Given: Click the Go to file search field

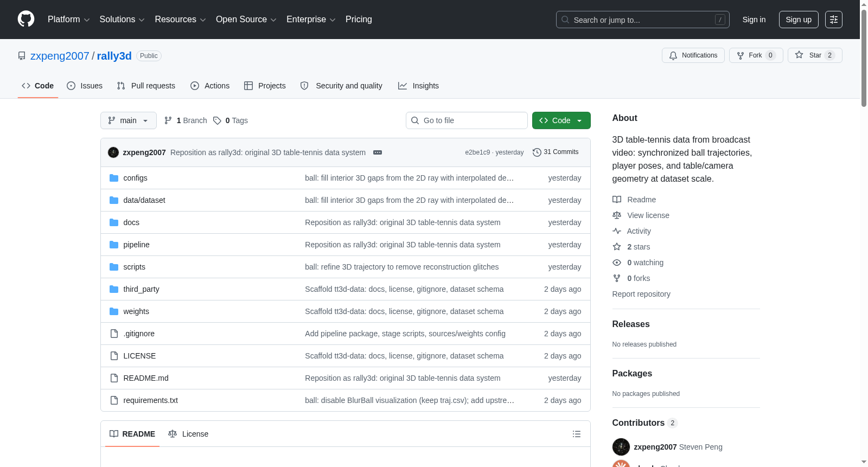Looking at the screenshot, I should tap(467, 120).
